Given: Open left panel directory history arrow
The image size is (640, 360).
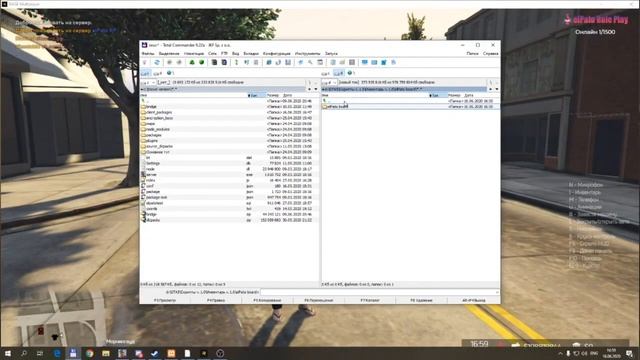Looking at the screenshot, I should click(316, 89).
